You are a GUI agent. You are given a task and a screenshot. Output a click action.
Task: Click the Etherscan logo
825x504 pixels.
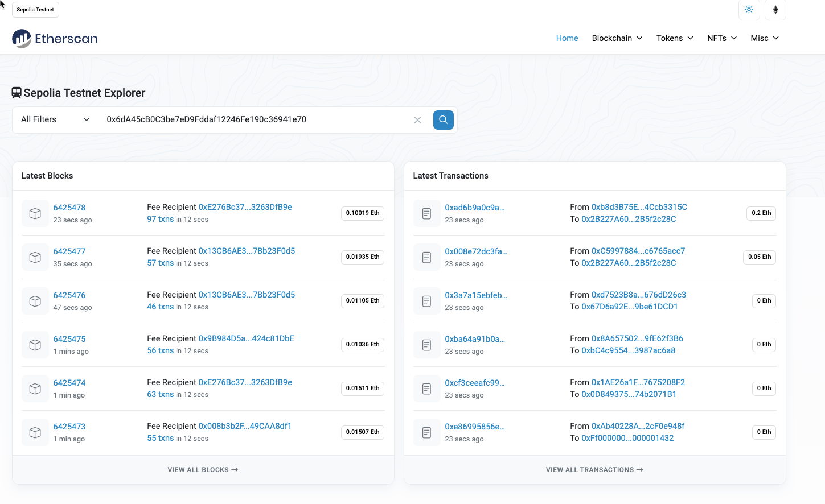tap(55, 38)
